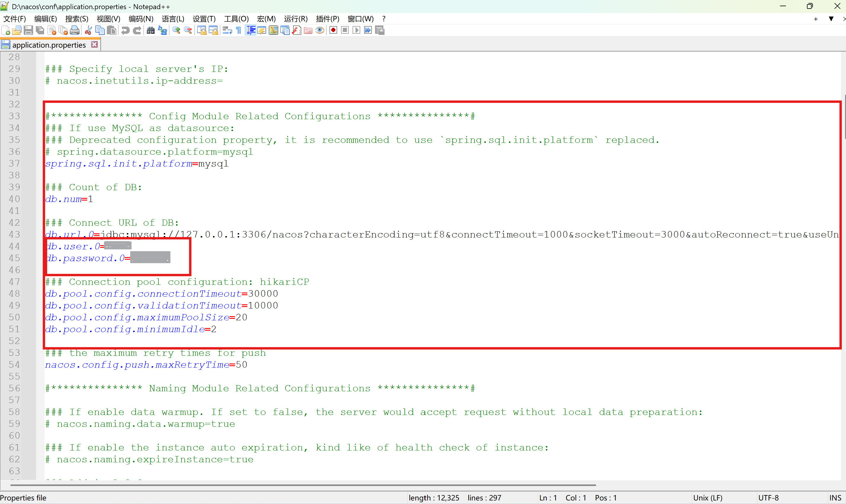The width and height of the screenshot is (846, 504).
Task: Open the Replace toolbar icon
Action: tap(163, 30)
